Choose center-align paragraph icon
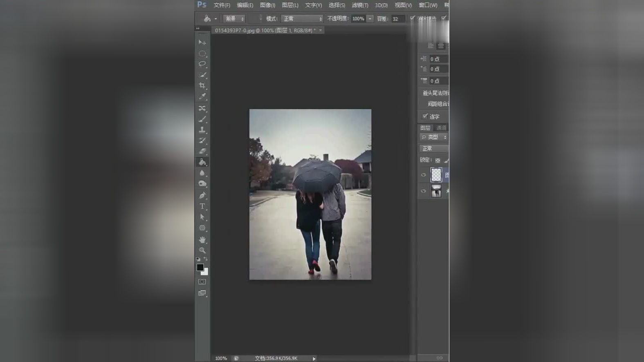644x362 pixels. pos(441,46)
